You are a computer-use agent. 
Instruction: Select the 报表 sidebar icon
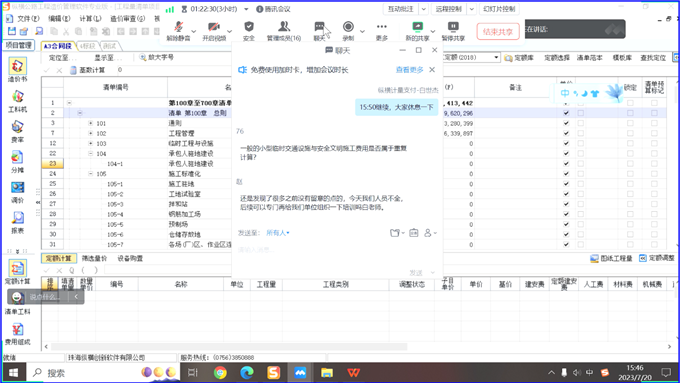click(17, 223)
